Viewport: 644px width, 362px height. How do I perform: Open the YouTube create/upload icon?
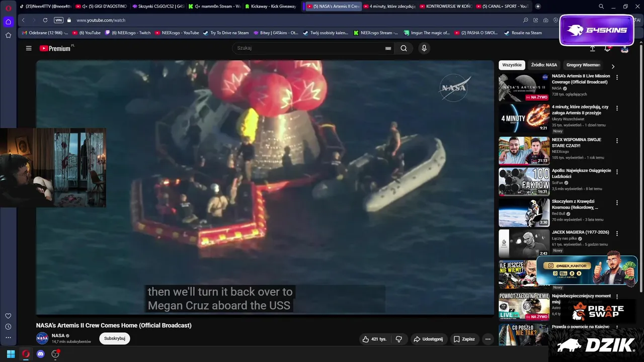[x=593, y=48]
